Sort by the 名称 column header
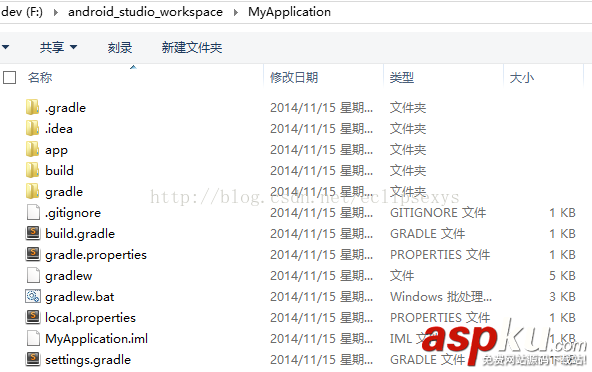This screenshot has width=592, height=372. click(40, 78)
